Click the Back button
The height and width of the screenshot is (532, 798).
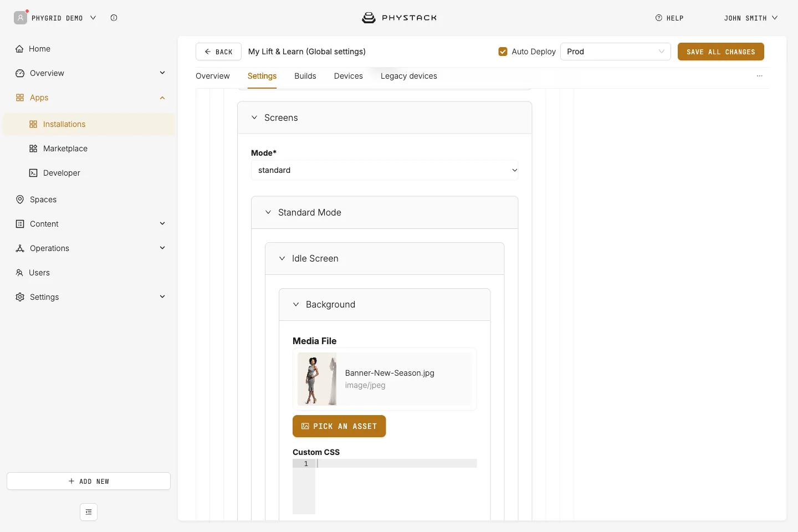click(218, 52)
